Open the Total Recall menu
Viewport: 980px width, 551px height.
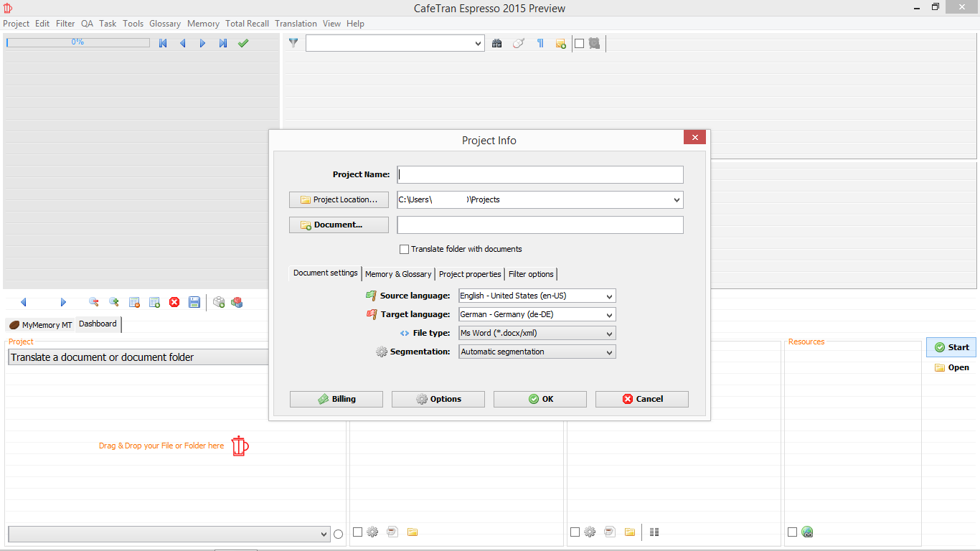247,24
